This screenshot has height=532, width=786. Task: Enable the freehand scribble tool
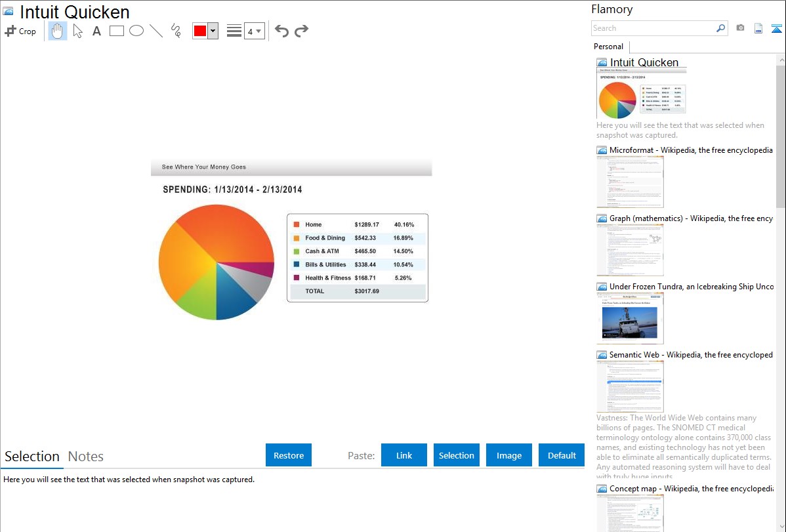(176, 31)
